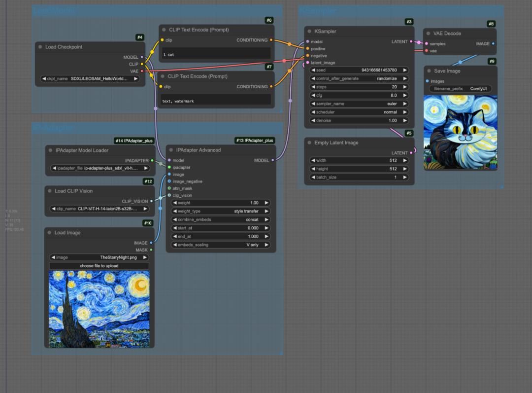
Task: Select the KSampler group title bar
Action: click(400, 11)
